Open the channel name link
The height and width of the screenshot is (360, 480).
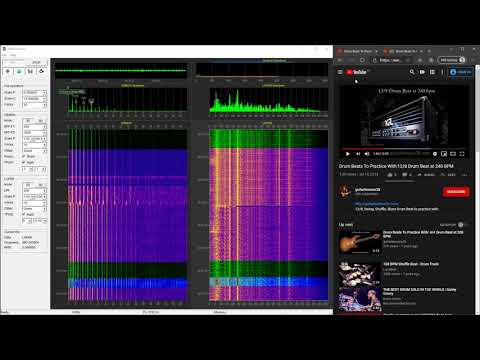tap(367, 190)
